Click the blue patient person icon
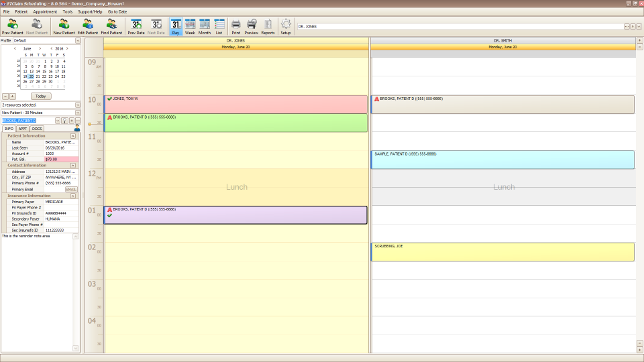644x362 pixels. 76,129
